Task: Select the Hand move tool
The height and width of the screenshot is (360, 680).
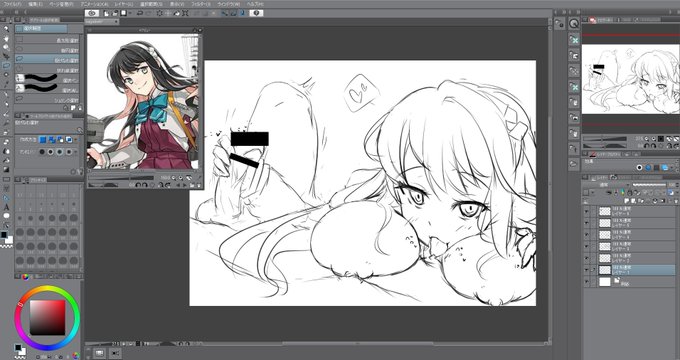Action: pos(6,38)
